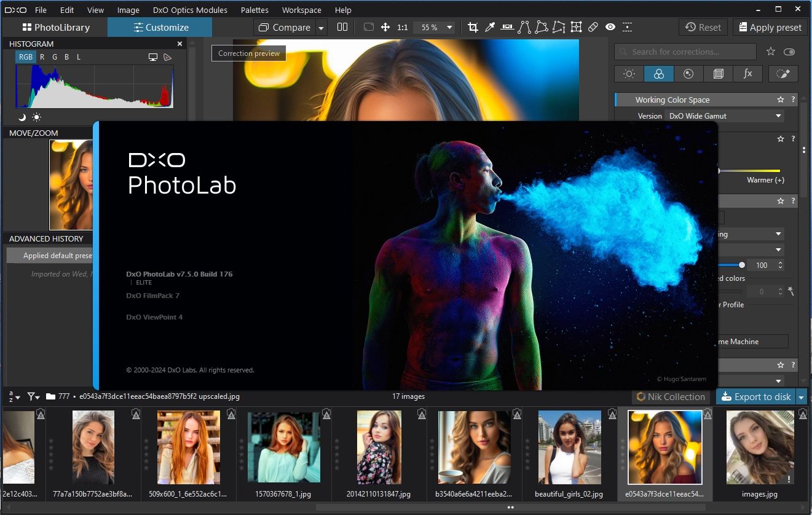Activate the Horizon level tool
This screenshot has height=515, width=812.
point(507,27)
